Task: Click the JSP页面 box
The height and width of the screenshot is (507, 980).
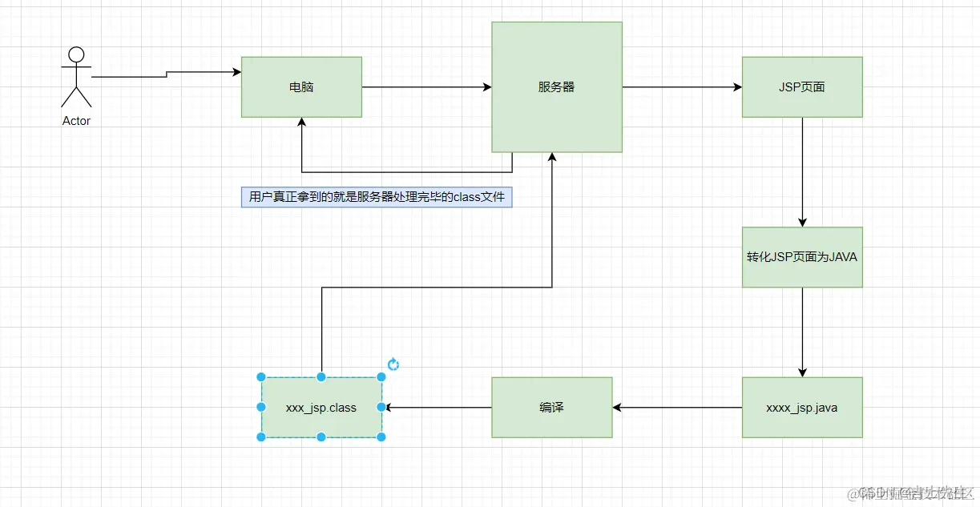Action: pos(802,87)
